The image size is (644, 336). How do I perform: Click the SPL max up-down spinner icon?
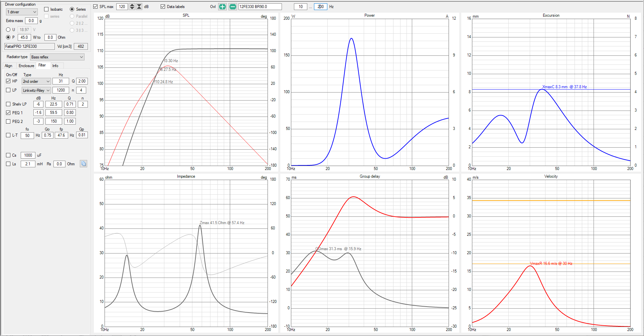pos(132,7)
